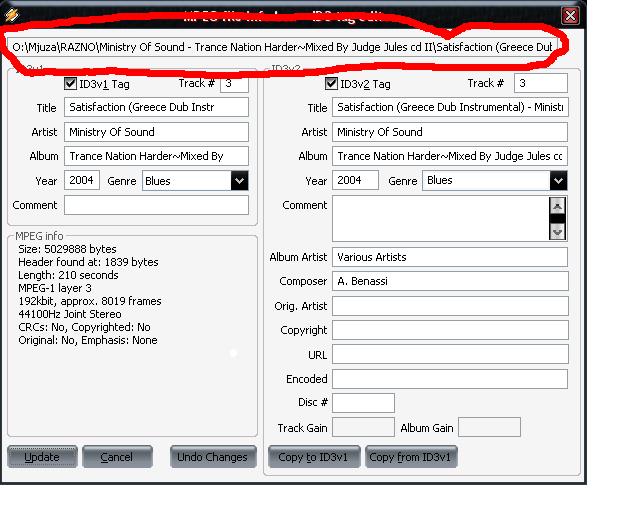Click Copy from ID3v1 button
This screenshot has height=512, width=640.
(x=410, y=457)
